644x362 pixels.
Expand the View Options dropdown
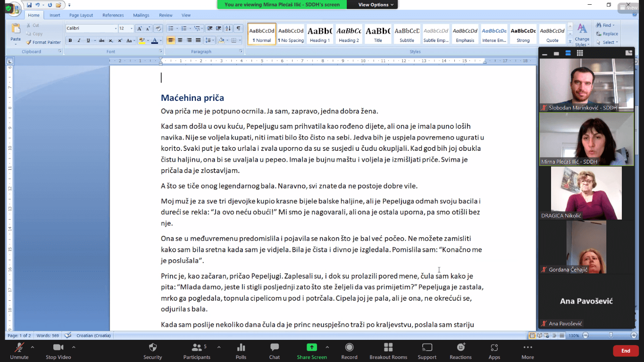pos(376,5)
